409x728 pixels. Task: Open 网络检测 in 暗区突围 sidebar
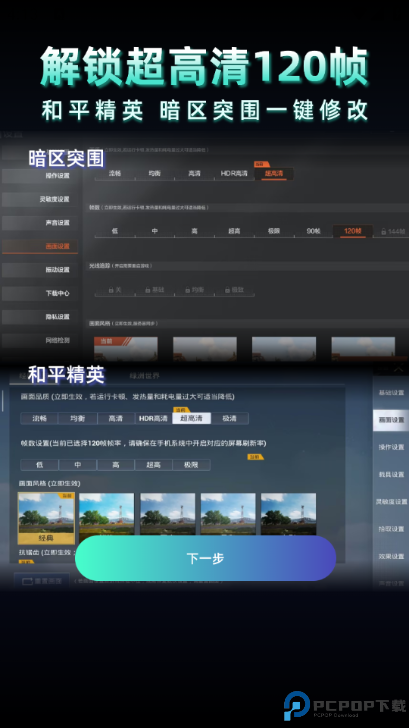pos(40,340)
